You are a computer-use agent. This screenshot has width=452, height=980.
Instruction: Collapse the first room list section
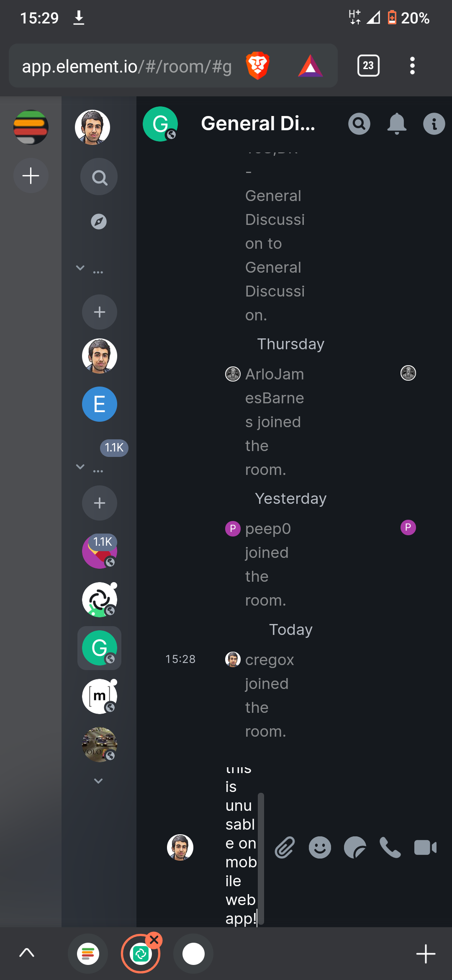point(80,268)
